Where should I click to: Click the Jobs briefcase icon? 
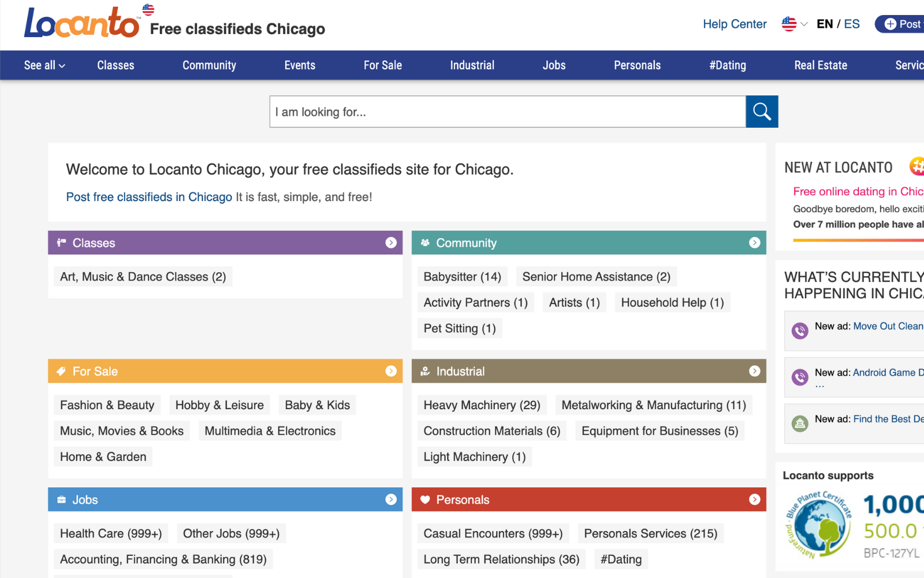pos(61,499)
